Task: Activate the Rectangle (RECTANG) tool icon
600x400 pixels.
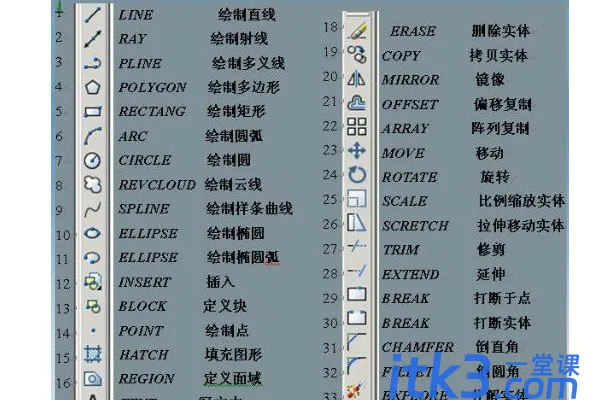Action: (93, 112)
